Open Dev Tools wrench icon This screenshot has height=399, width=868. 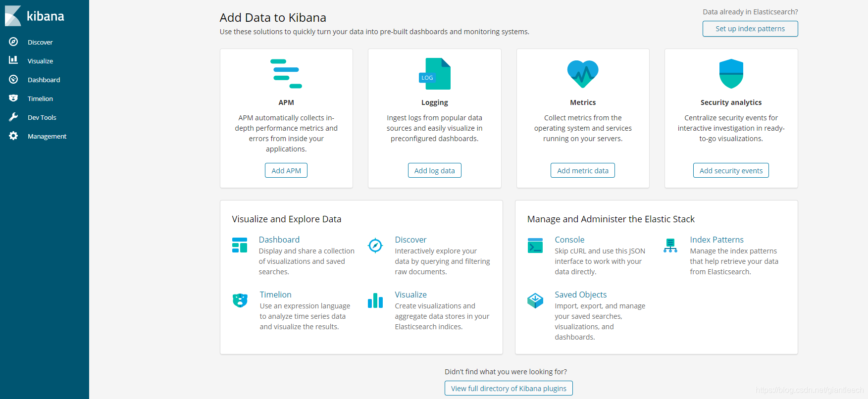[13, 117]
